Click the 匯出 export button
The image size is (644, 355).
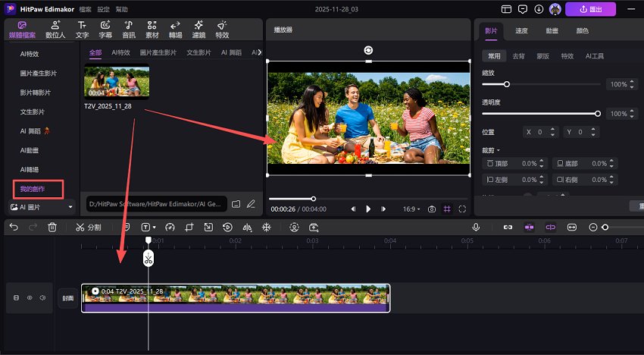pyautogui.click(x=590, y=9)
